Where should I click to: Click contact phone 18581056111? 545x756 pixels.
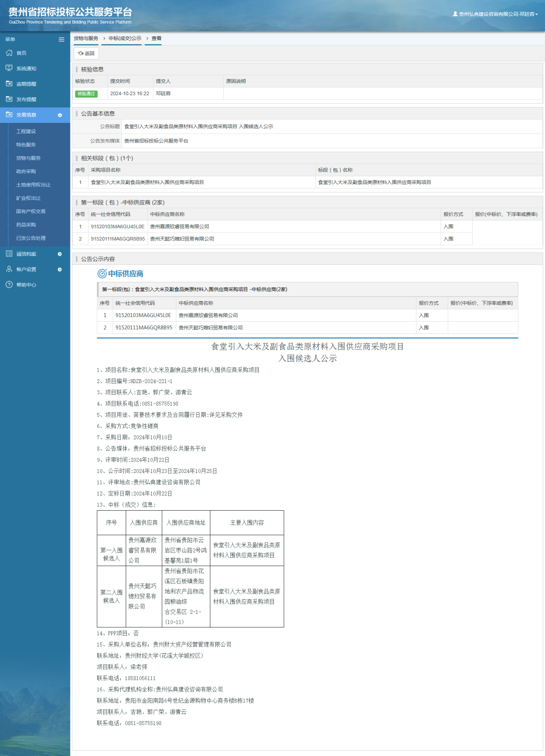pos(140,678)
